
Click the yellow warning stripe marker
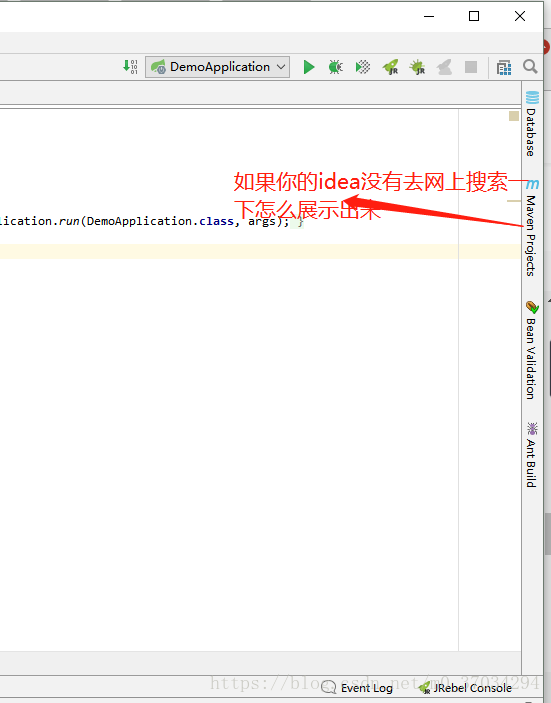click(514, 201)
